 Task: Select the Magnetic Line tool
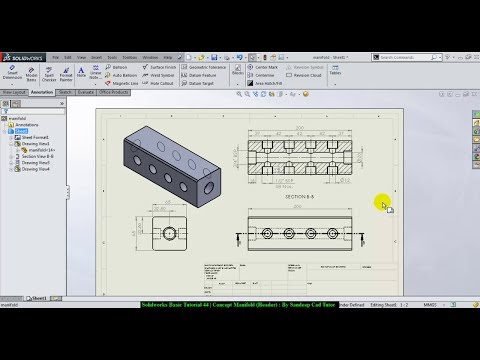pos(122,83)
